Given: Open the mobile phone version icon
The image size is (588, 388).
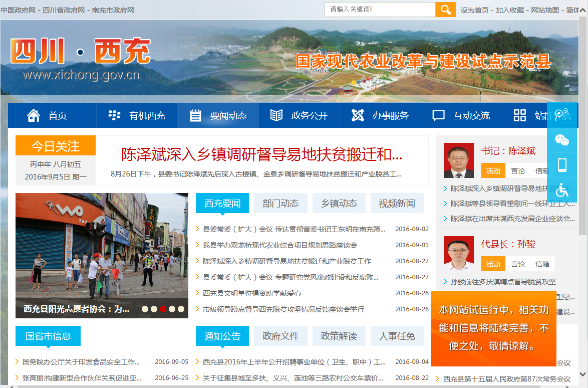Looking at the screenshot, I should [561, 165].
